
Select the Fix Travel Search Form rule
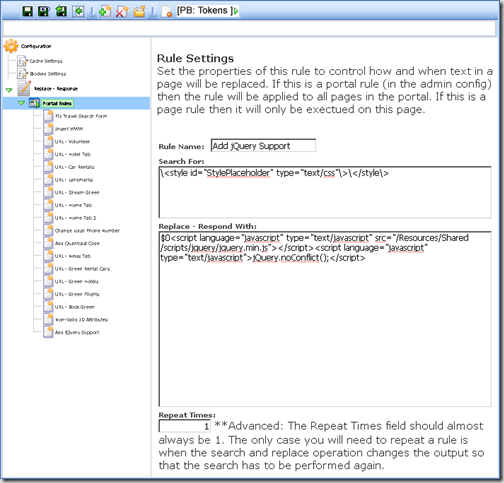(81, 116)
